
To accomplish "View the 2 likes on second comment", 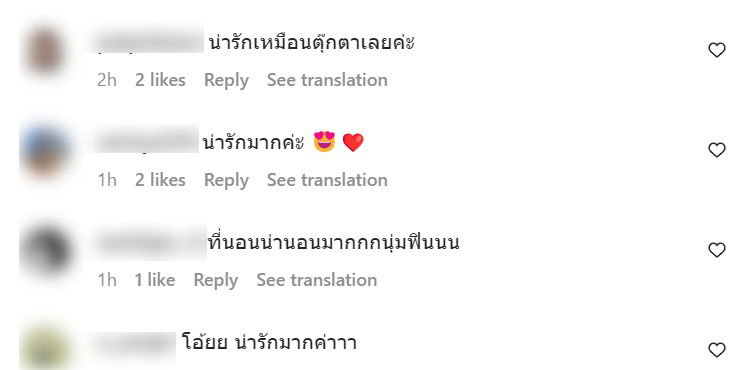I will point(160,180).
